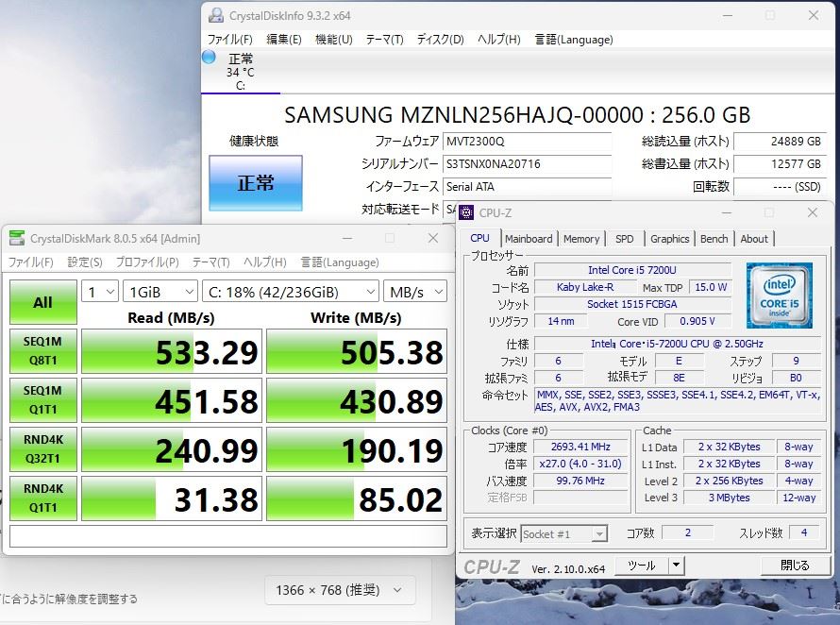
Task: Click the CPU name field Intel Core i5 7200U
Action: 632,270
